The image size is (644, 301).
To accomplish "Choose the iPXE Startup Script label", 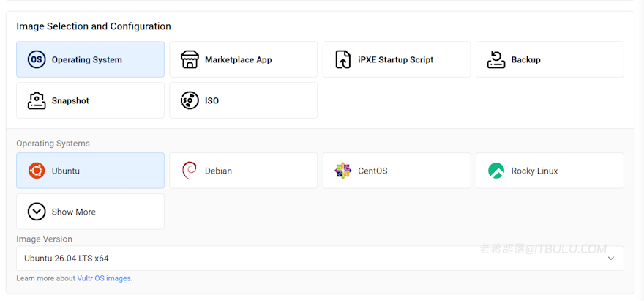I will 395,59.
